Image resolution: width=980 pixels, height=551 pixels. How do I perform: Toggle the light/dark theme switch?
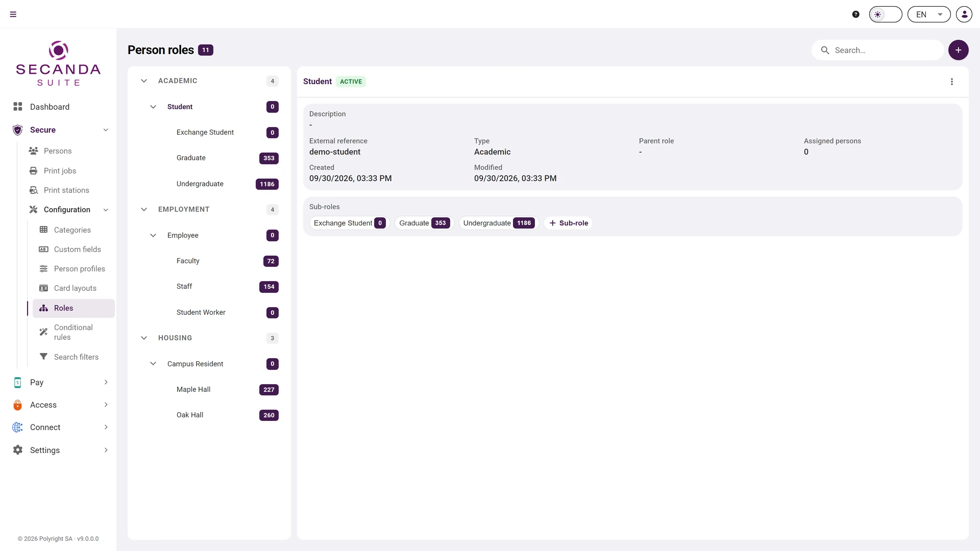click(x=886, y=14)
